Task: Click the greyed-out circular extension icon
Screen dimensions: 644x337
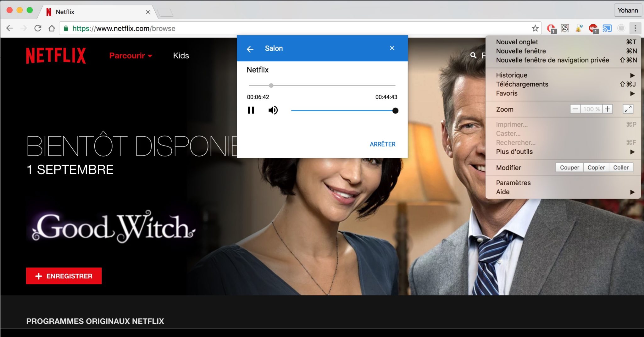Action: pyautogui.click(x=621, y=28)
